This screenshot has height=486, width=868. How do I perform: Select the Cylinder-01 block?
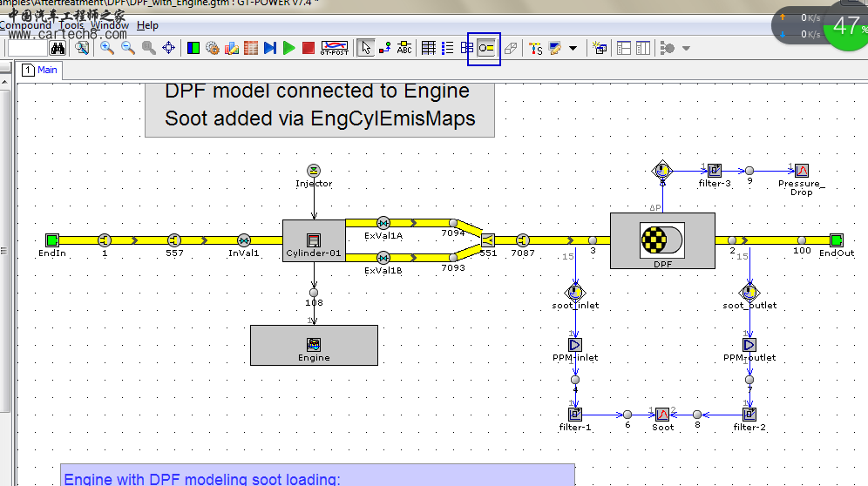point(314,240)
